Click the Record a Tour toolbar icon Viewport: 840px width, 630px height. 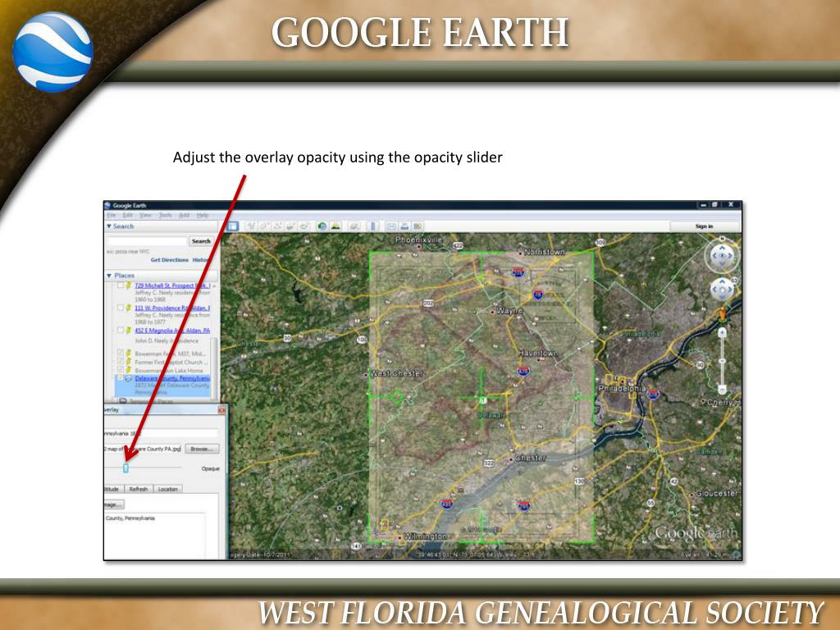[x=304, y=226]
